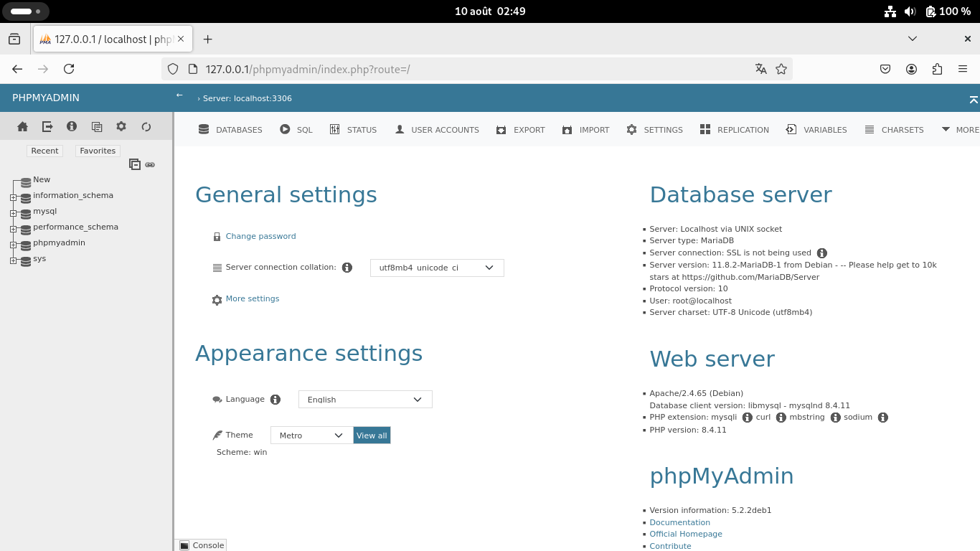Expand performance_schema database node
This screenshot has width=980, height=551.
tap(13, 229)
